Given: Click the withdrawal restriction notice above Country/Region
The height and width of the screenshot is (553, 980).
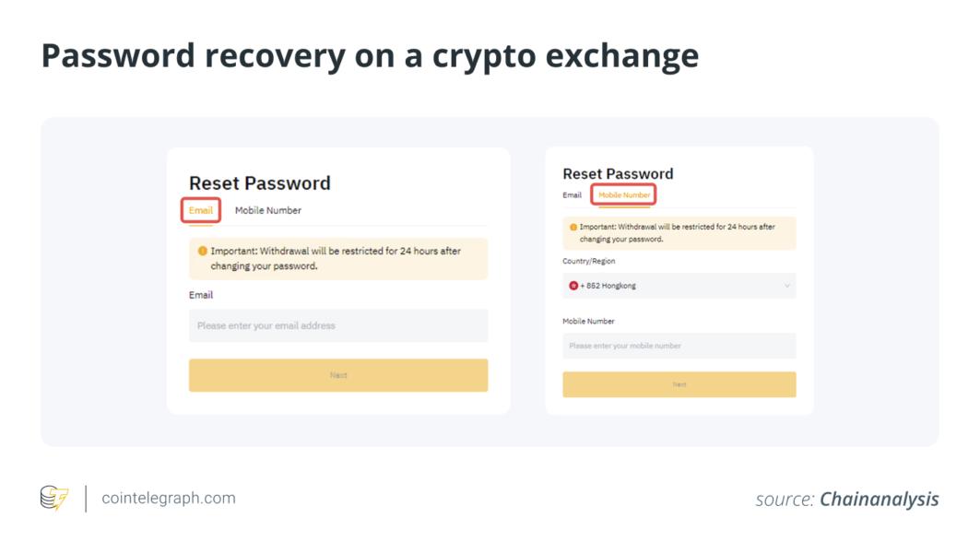Looking at the screenshot, I should pyautogui.click(x=679, y=233).
